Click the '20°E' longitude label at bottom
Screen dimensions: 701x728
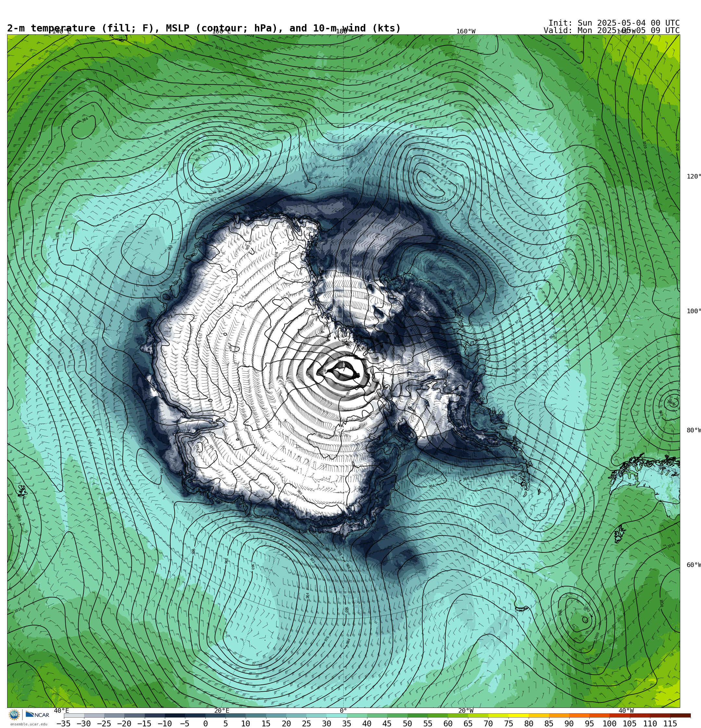[221, 710]
